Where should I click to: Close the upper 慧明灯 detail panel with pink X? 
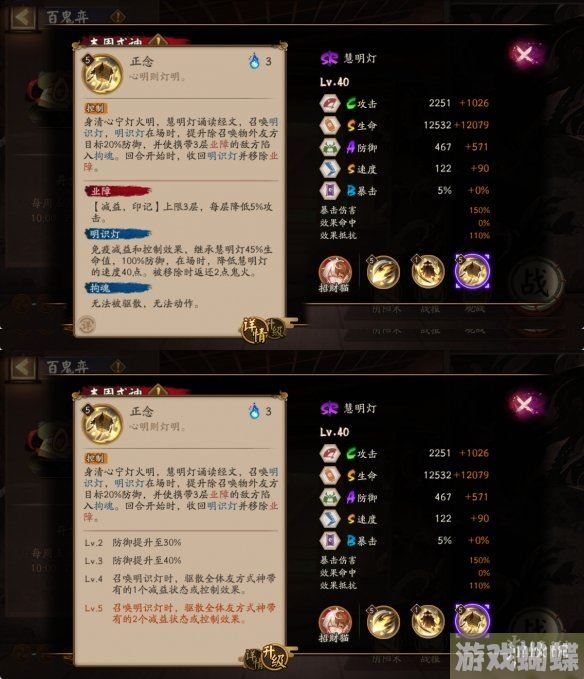click(x=525, y=55)
